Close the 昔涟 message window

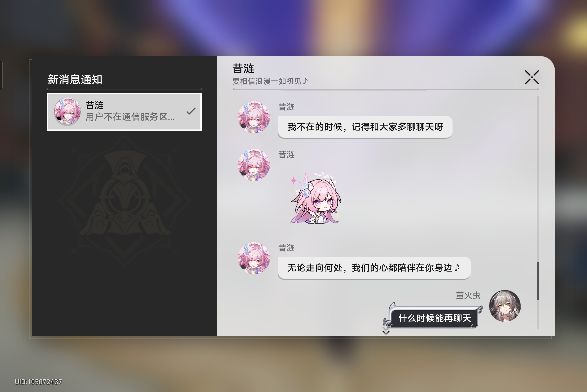tap(532, 77)
